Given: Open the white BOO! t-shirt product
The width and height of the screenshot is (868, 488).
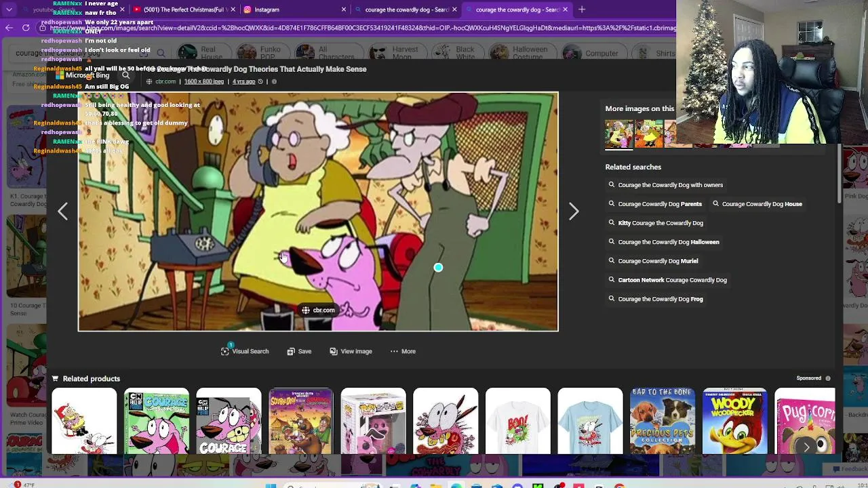Looking at the screenshot, I should [518, 421].
